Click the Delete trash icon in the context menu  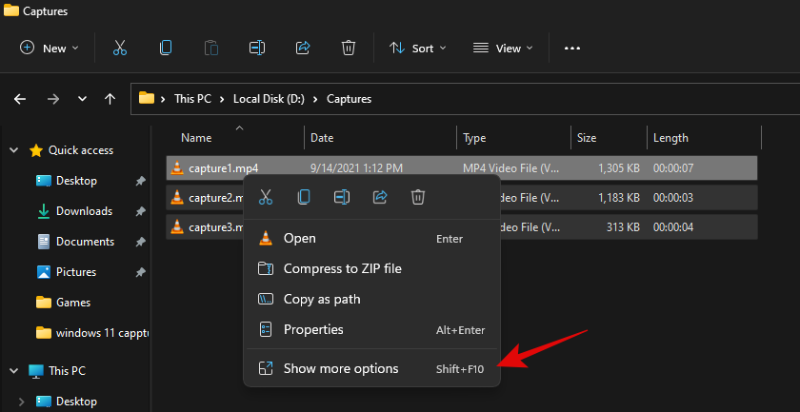[418, 197]
